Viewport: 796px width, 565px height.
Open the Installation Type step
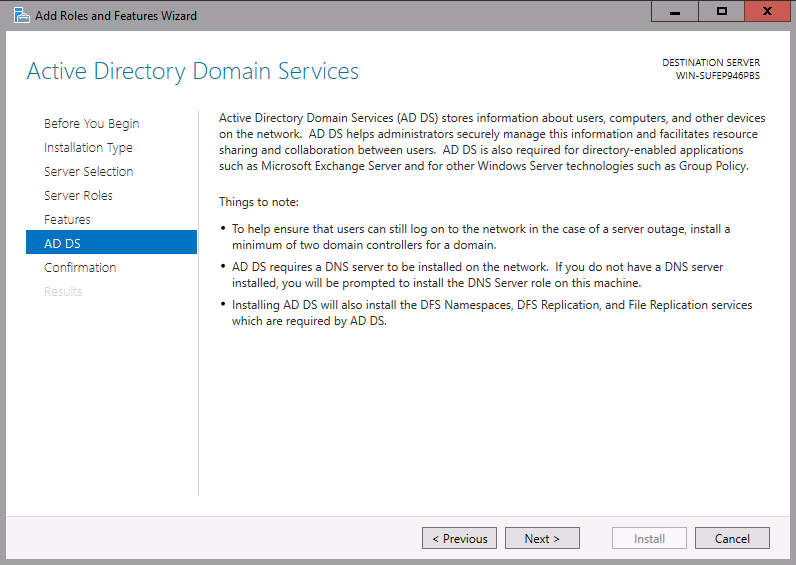(x=88, y=147)
